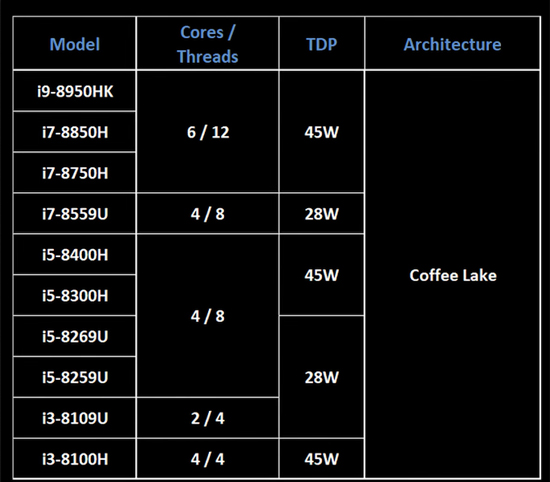Select the i5-8259U model cell
Screen dimensions: 550x482
(x=74, y=377)
